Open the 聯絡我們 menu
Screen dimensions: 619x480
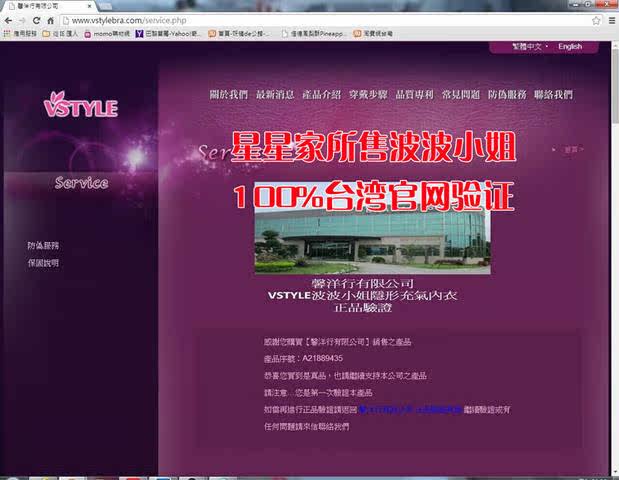(553, 94)
